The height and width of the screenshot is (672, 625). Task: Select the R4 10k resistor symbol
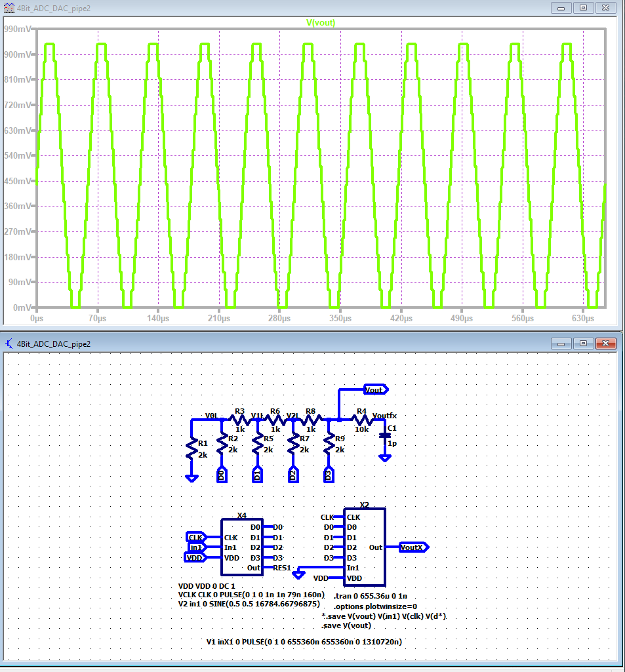[360, 420]
